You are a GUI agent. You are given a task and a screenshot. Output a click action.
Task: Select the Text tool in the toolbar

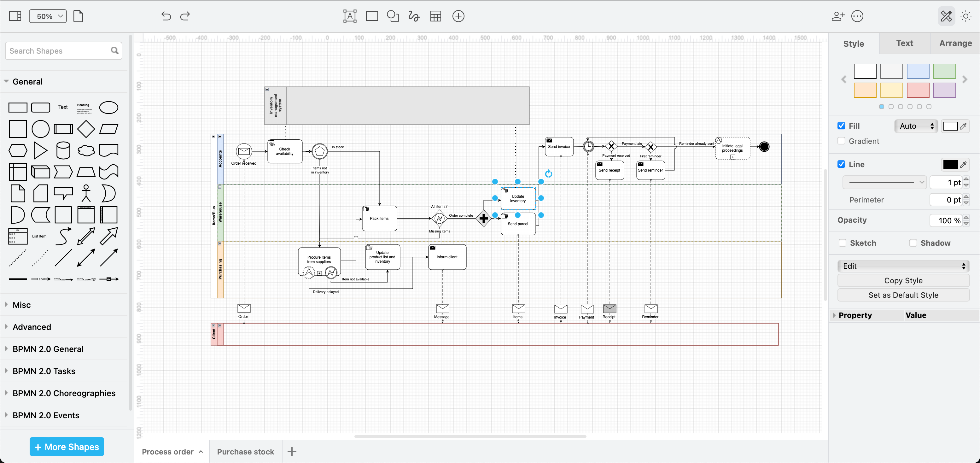[349, 16]
